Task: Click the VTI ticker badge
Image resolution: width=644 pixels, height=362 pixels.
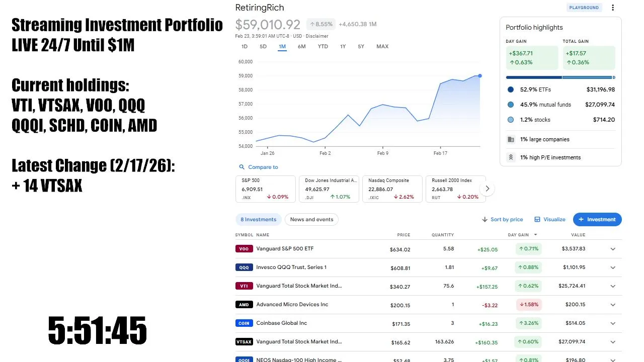Action: pos(244,286)
